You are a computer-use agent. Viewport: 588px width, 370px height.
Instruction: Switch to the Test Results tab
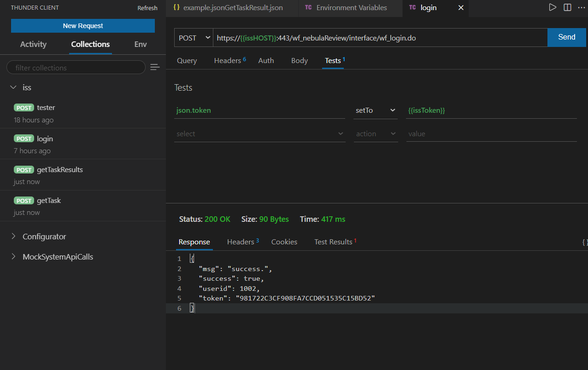coord(333,242)
